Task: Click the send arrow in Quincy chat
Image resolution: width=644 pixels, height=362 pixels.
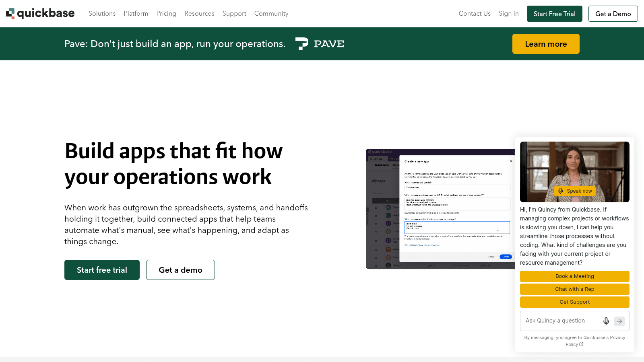Action: [x=619, y=321]
